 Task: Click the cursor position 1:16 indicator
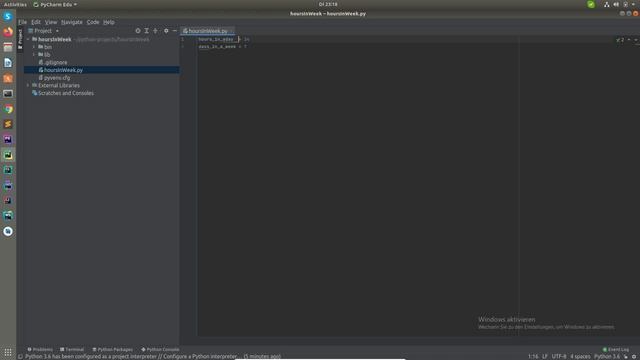point(533,357)
